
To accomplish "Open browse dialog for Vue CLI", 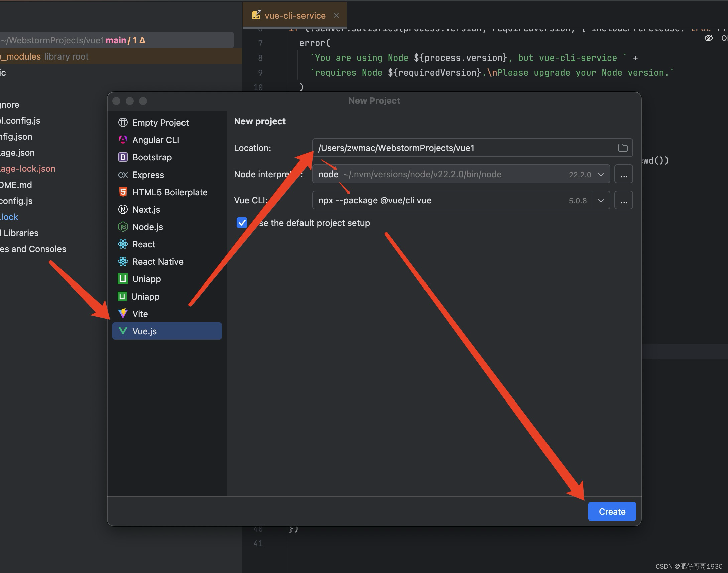I will pyautogui.click(x=623, y=200).
